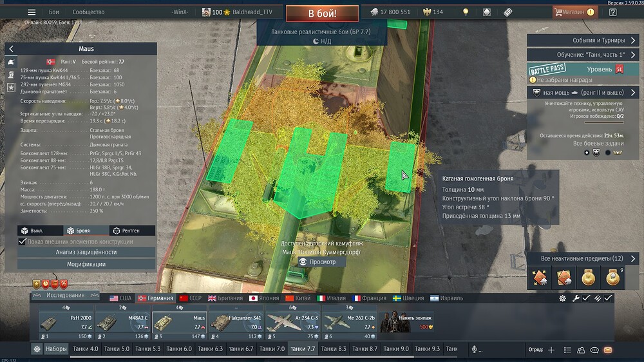Expand Обучение: "Танк, часть 1" entry

pos(583,55)
